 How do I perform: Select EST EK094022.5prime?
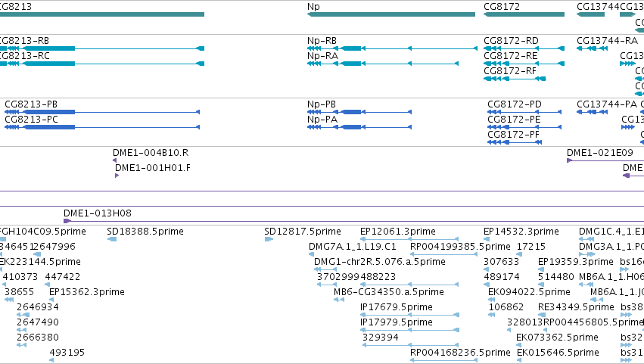(491, 300)
